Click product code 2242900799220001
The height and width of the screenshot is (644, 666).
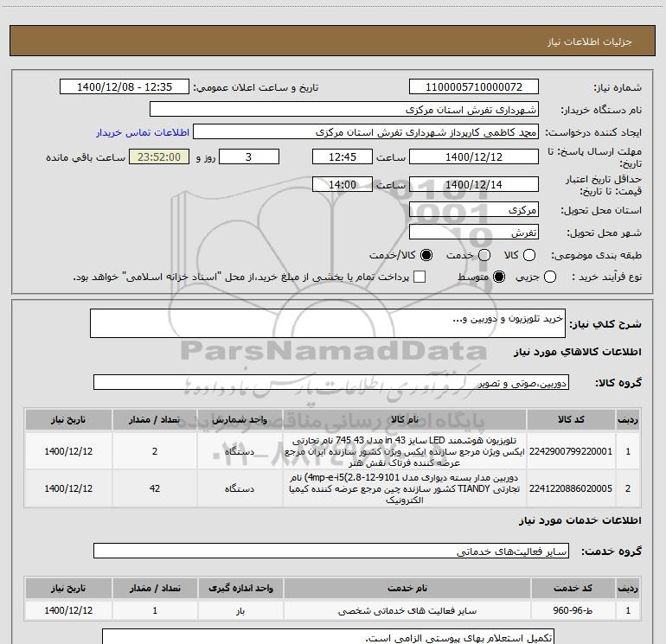point(571,451)
